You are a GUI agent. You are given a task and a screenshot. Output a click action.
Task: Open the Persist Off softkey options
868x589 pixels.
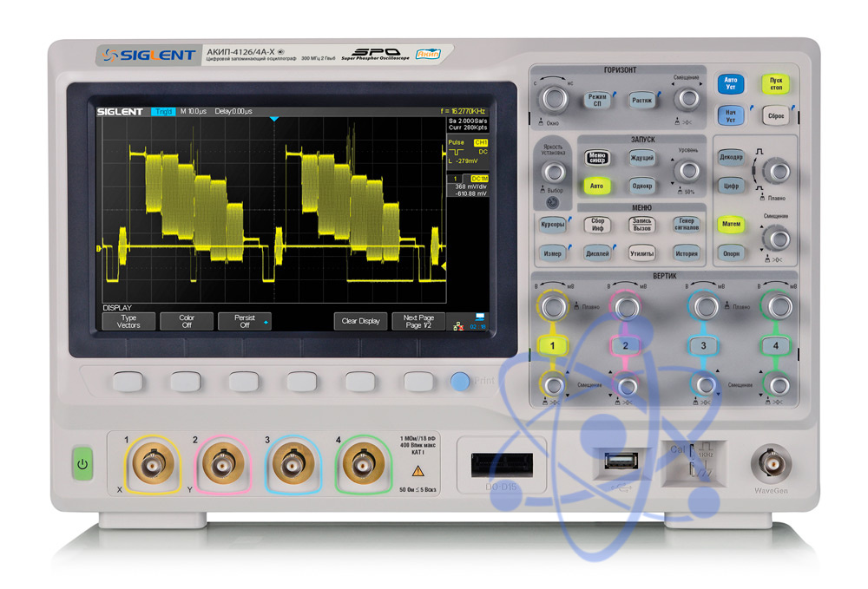[245, 321]
